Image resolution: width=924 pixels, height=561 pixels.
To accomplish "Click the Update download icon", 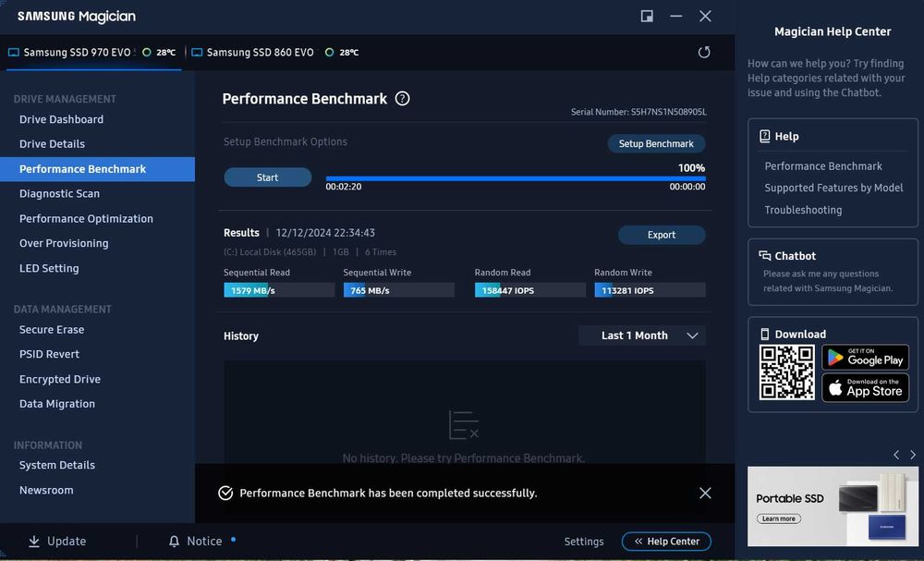I will (x=34, y=541).
